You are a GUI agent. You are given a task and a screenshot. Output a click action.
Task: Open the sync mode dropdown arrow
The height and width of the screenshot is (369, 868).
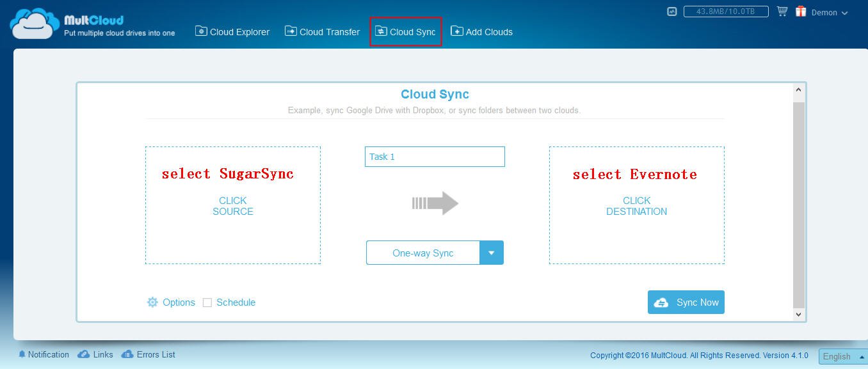click(492, 253)
